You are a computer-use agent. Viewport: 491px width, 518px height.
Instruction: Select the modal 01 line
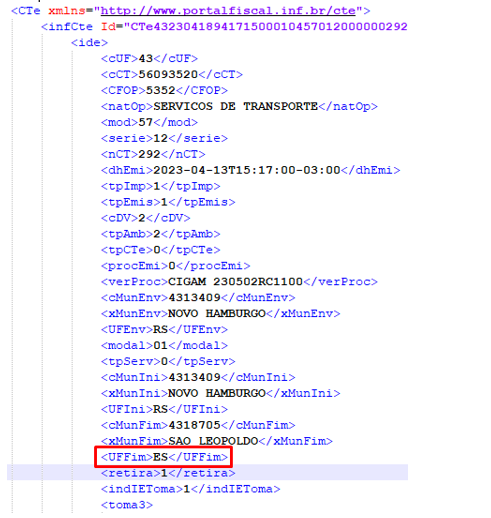point(164,345)
